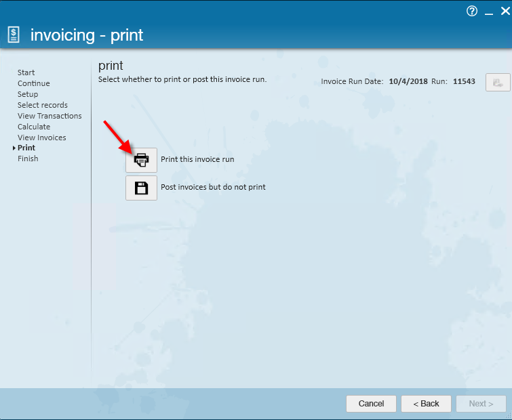Click the disabled Next button
The image size is (512, 420).
(481, 404)
